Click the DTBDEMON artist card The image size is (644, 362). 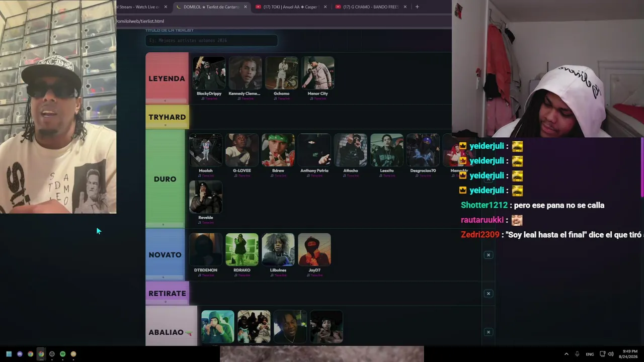pos(206,254)
